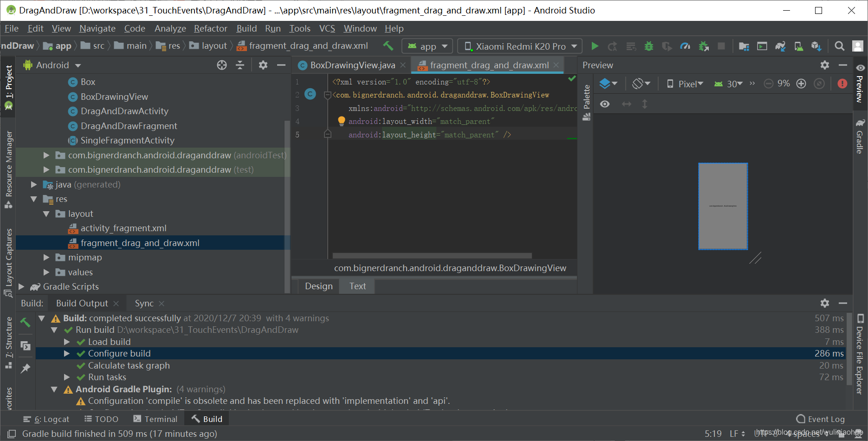868x441 pixels.
Task: Select activity_fragment.xml in the project tree
Action: pyautogui.click(x=123, y=228)
